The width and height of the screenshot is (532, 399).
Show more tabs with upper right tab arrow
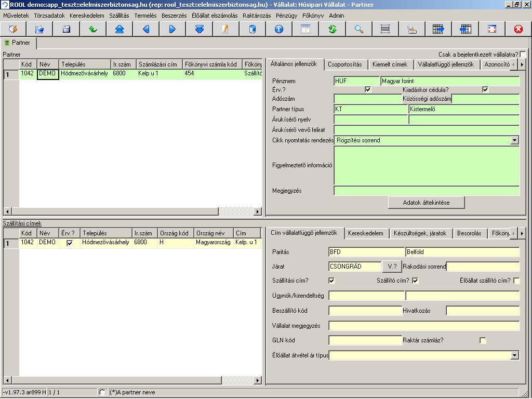point(522,64)
